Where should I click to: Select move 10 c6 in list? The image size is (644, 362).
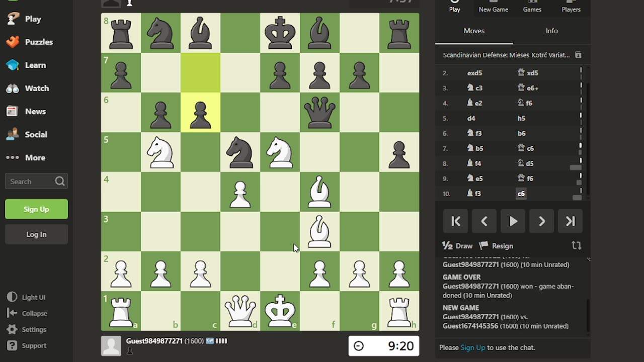point(521,194)
